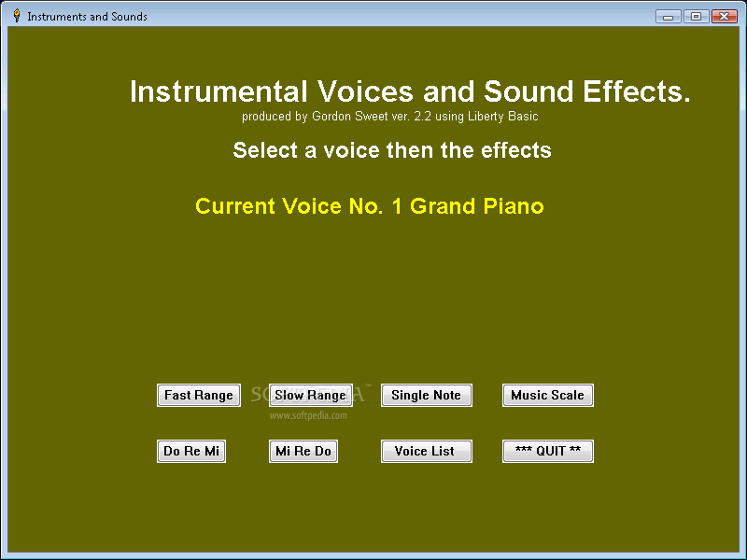Play the Mi Re Do sequence
The width and height of the screenshot is (747, 560).
(303, 451)
